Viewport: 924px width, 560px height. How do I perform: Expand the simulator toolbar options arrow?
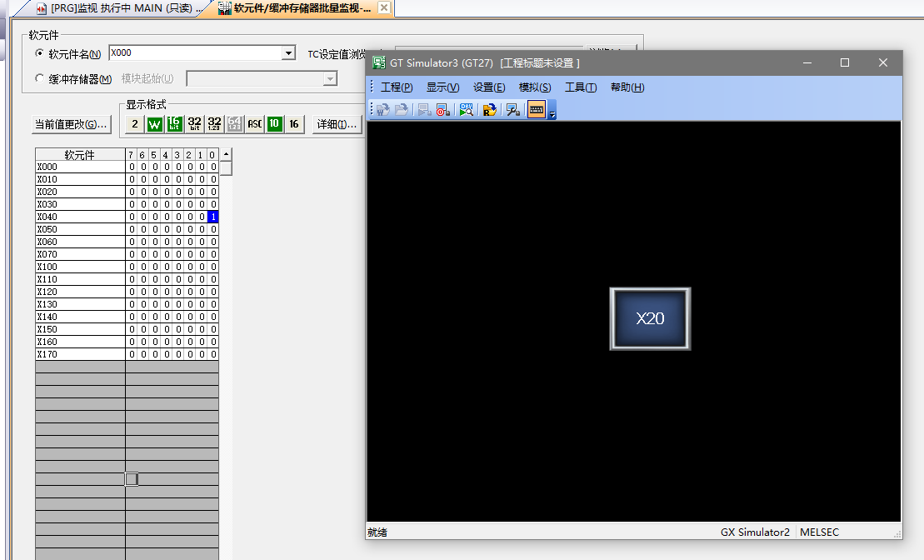552,112
